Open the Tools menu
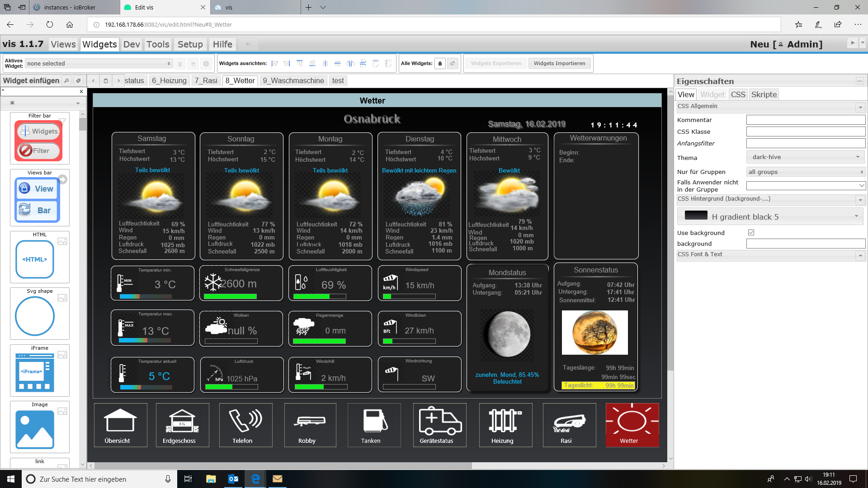 coord(158,44)
